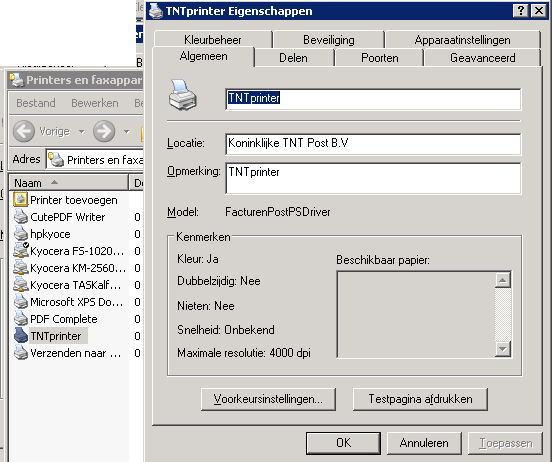552x462 pixels.
Task: Click the 'Printer toevoegen' label
Action: click(74, 200)
